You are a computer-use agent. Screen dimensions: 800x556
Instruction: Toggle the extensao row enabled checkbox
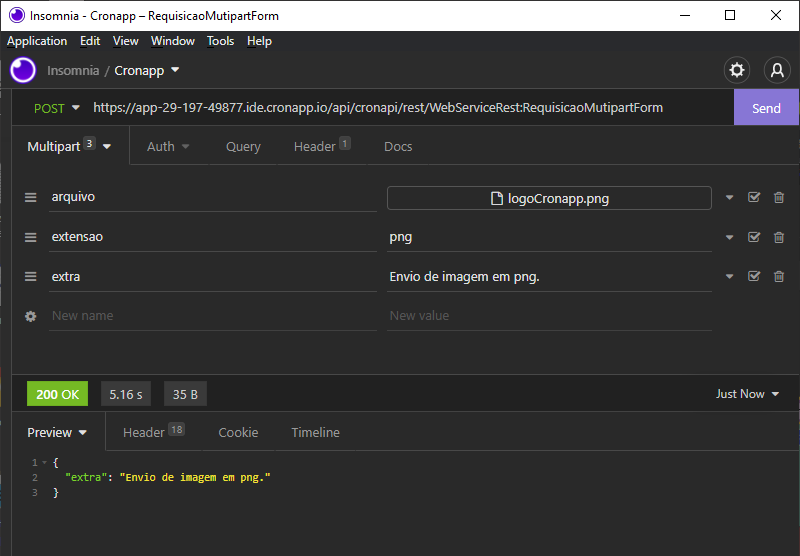click(x=754, y=237)
